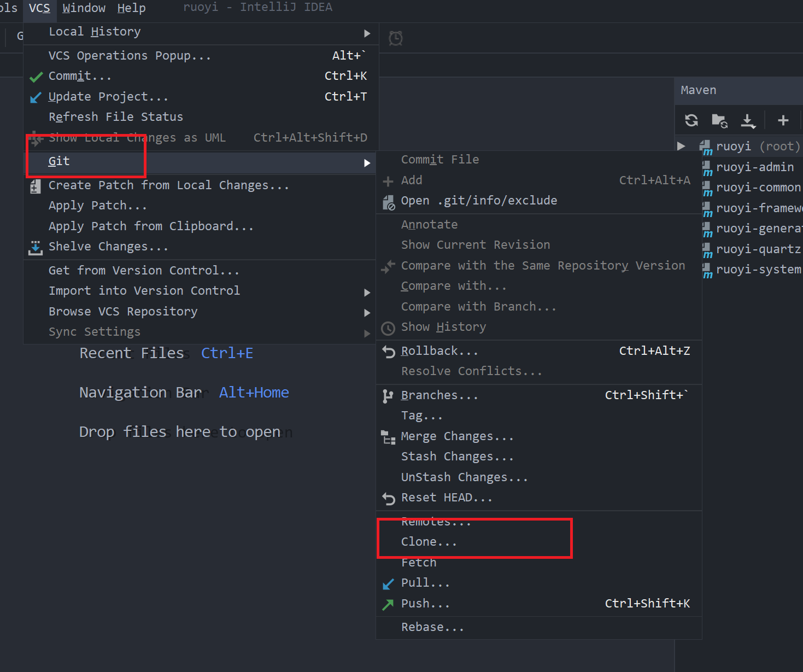803x672 pixels.
Task: Click the Add Maven Projects plus icon
Action: click(783, 120)
